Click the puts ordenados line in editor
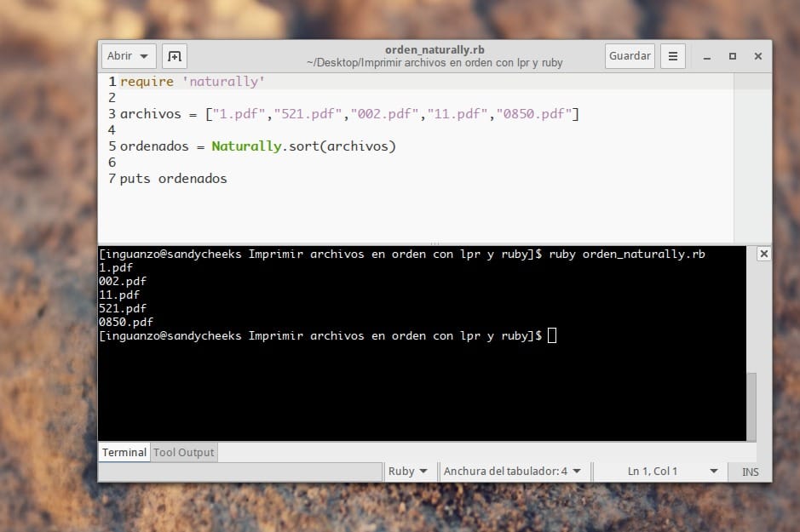Viewport: 800px width, 532px height. (174, 179)
